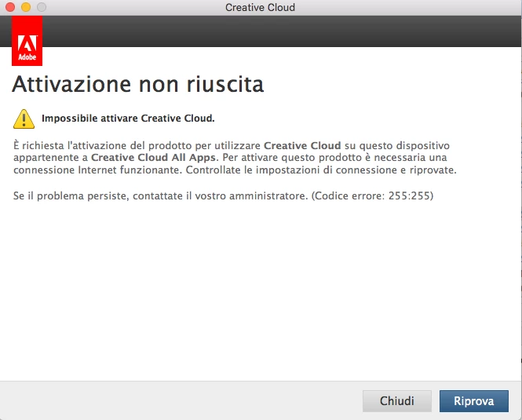
Task: Click the bold Creative Cloud All Apps text
Action: [x=154, y=157]
